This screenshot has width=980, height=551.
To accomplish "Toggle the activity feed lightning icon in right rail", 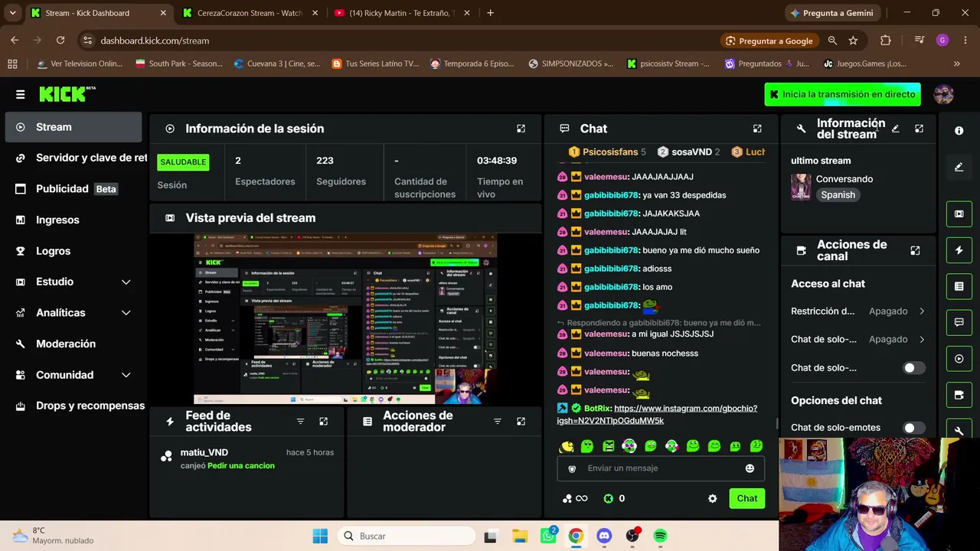I will tap(959, 250).
